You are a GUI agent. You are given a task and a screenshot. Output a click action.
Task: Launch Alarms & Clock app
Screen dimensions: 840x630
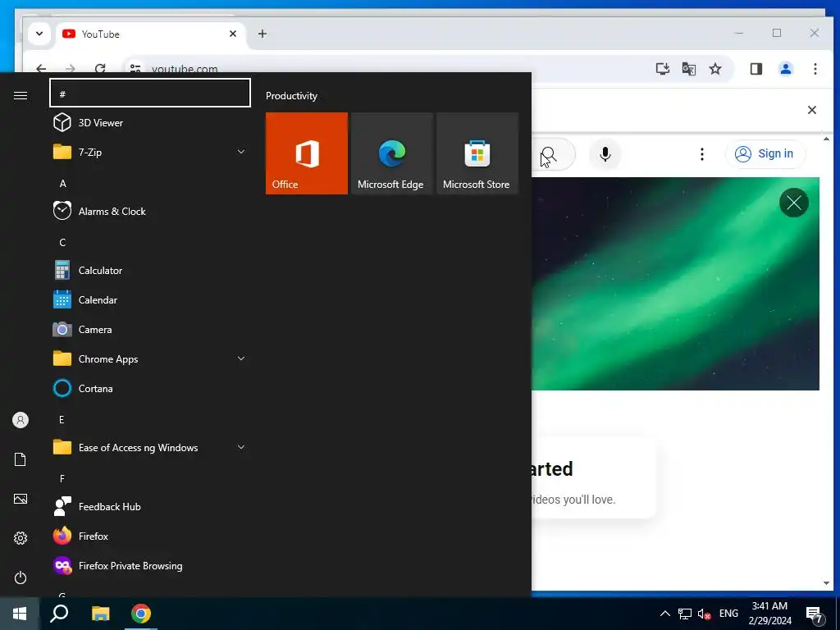click(x=150, y=211)
